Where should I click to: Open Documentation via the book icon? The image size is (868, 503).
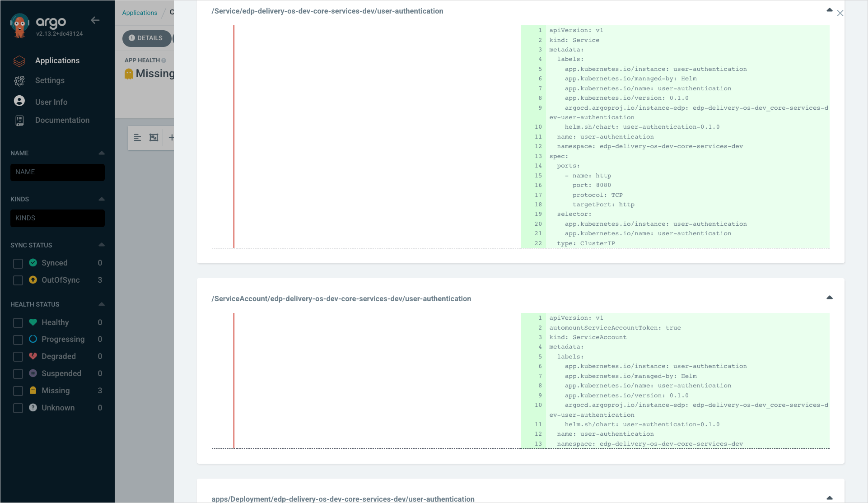[x=19, y=121]
